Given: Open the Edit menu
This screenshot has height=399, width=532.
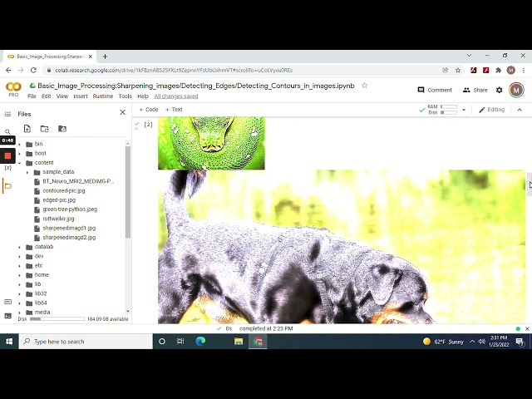Looking at the screenshot, I should (x=47, y=96).
